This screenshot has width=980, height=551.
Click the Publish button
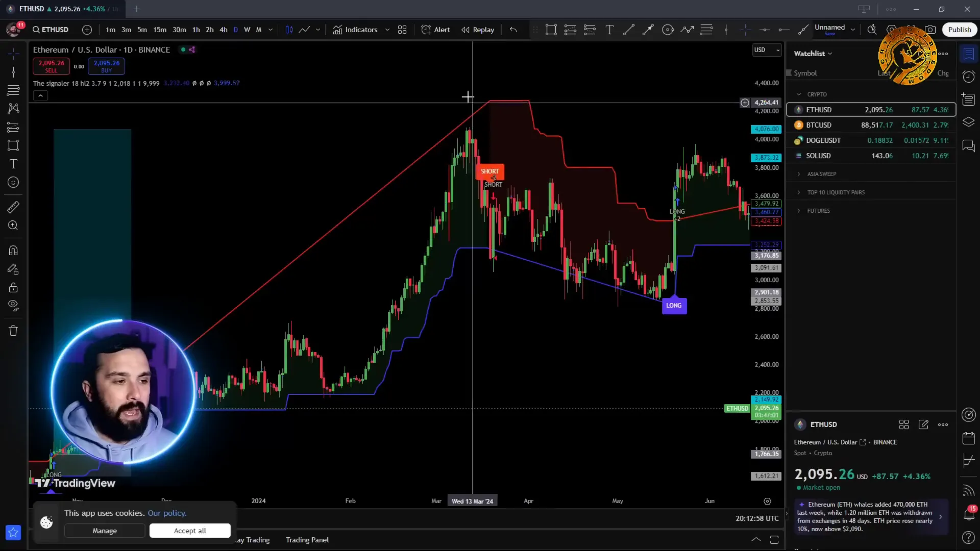click(960, 30)
